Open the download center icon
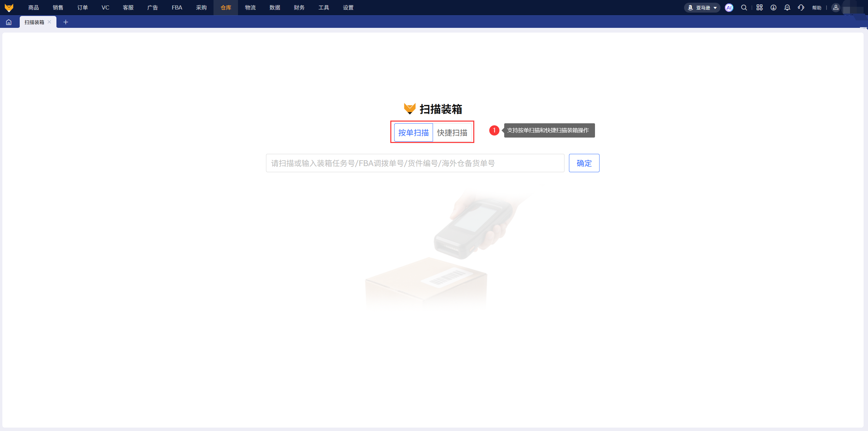868x431 pixels. [773, 7]
